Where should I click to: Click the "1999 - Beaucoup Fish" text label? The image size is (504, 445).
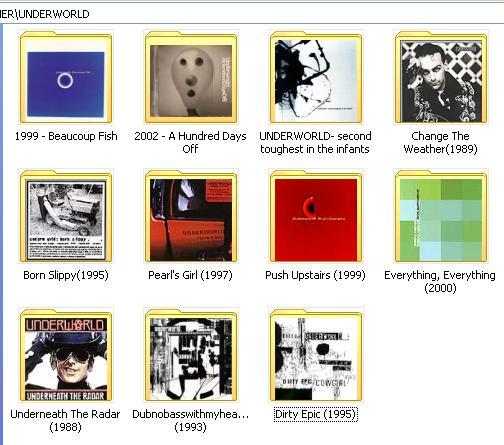click(66, 136)
